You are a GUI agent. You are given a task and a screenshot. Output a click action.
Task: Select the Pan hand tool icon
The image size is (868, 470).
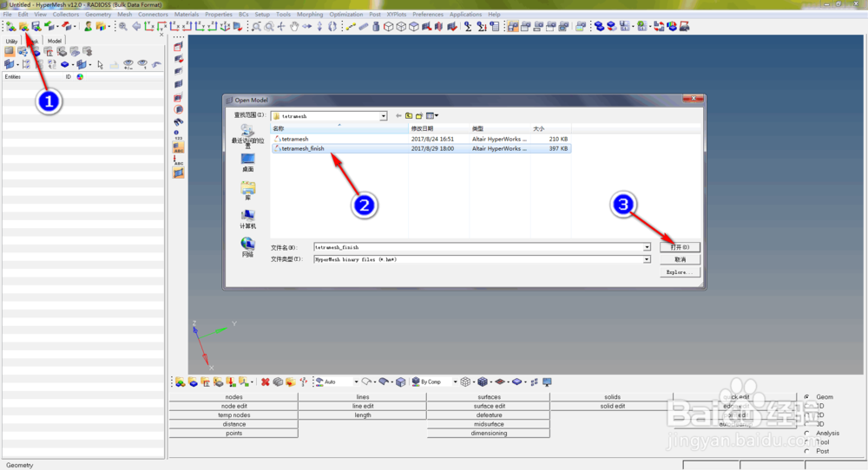(x=294, y=26)
